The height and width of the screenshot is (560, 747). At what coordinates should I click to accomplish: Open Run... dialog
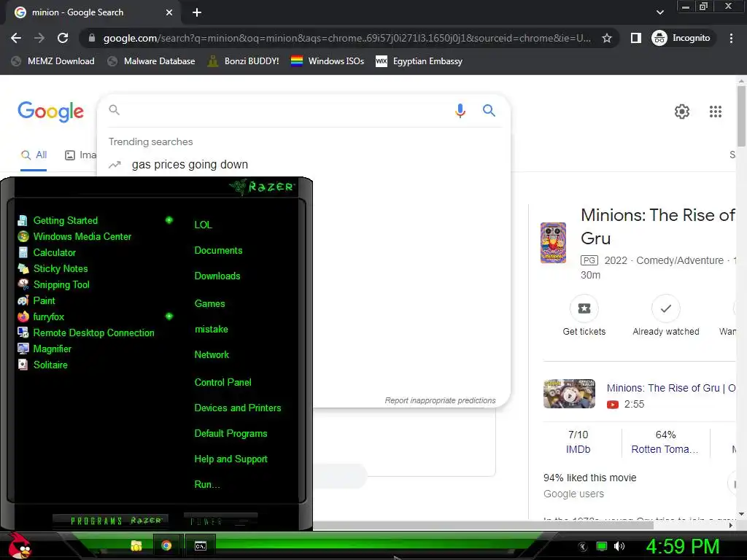pyautogui.click(x=206, y=485)
